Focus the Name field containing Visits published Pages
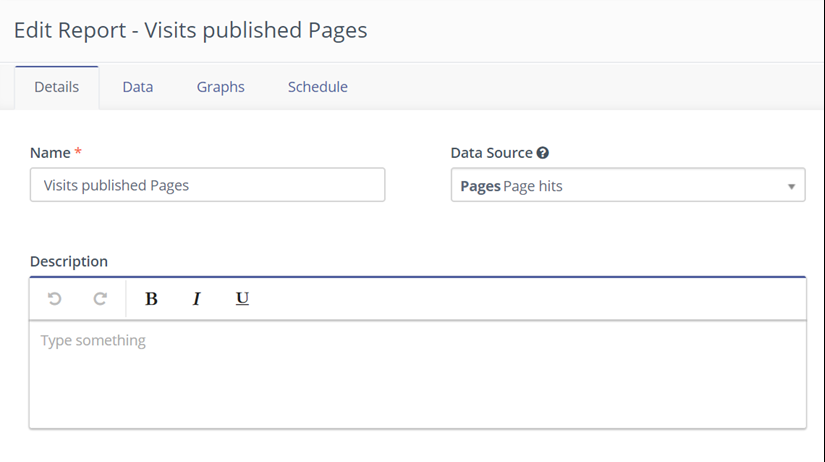This screenshot has height=462, width=825. coord(207,185)
